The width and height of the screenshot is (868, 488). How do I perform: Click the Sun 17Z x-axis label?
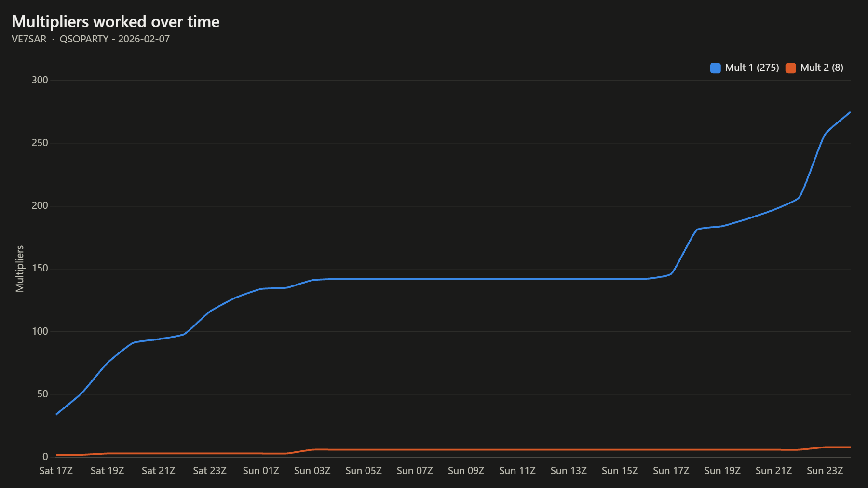[671, 471]
